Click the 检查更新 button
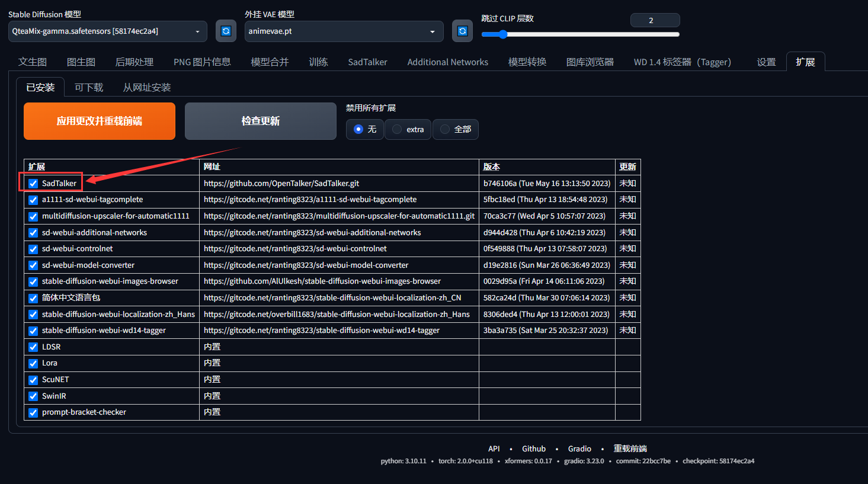Screen dimensions: 868x484 pos(260,121)
